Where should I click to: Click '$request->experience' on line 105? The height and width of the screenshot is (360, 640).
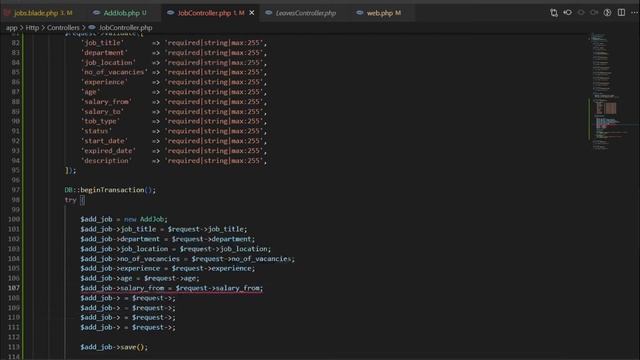(x=211, y=268)
